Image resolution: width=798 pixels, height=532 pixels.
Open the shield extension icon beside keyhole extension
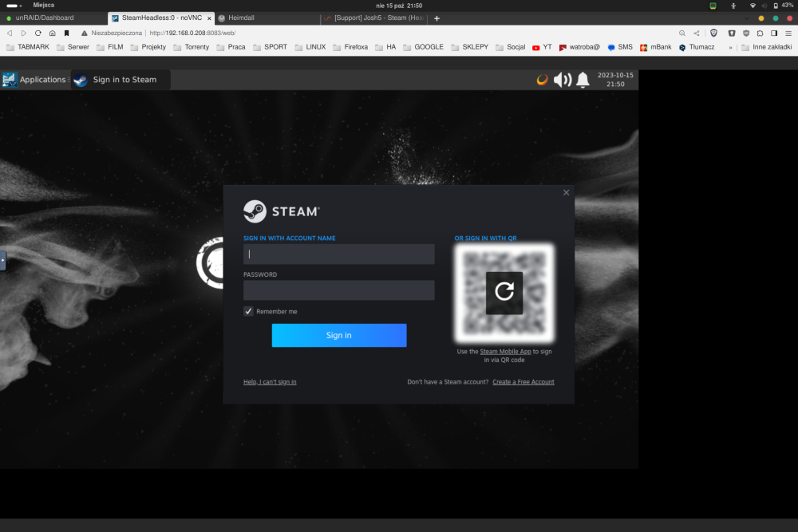(746, 33)
